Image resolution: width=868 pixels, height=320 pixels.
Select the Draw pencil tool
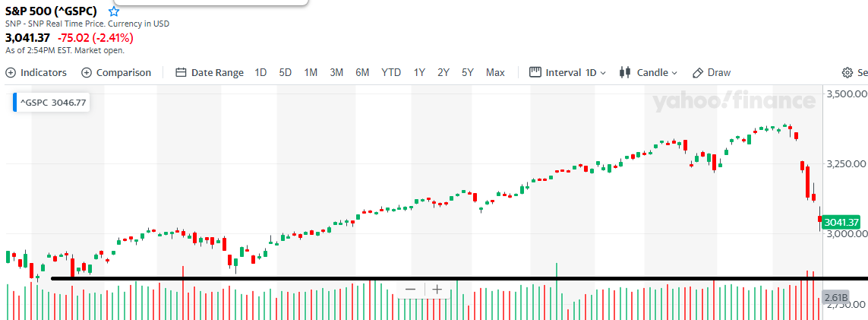[712, 72]
